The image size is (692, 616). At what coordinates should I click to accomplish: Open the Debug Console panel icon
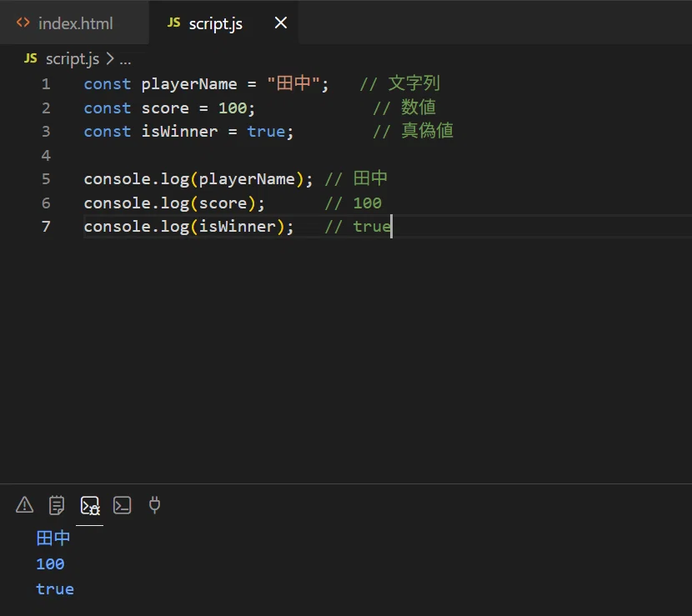[90, 505]
